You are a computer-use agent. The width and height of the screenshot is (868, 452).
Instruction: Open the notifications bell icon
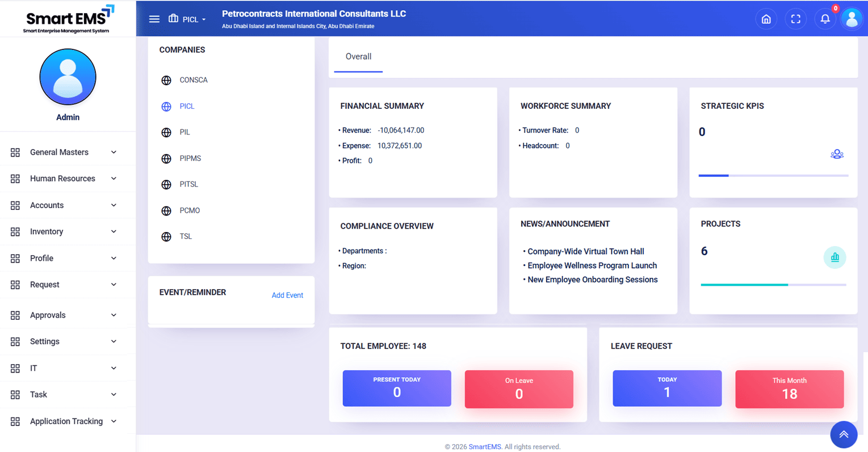(825, 19)
